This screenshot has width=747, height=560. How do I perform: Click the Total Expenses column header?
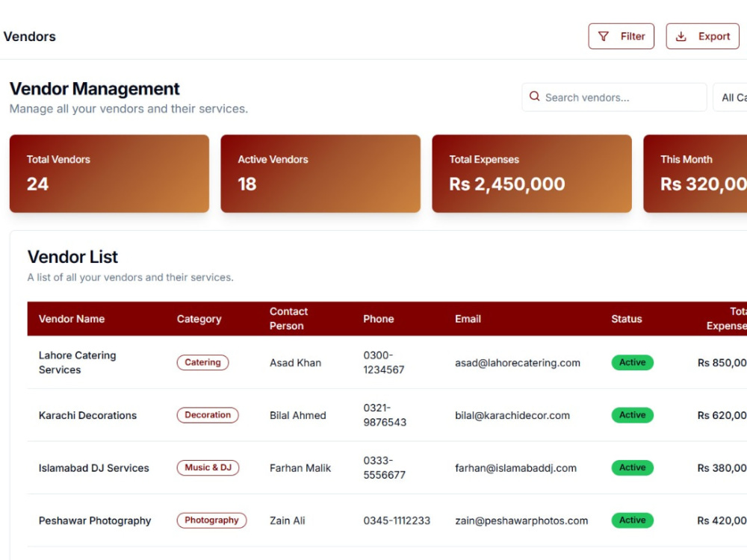tap(727, 319)
